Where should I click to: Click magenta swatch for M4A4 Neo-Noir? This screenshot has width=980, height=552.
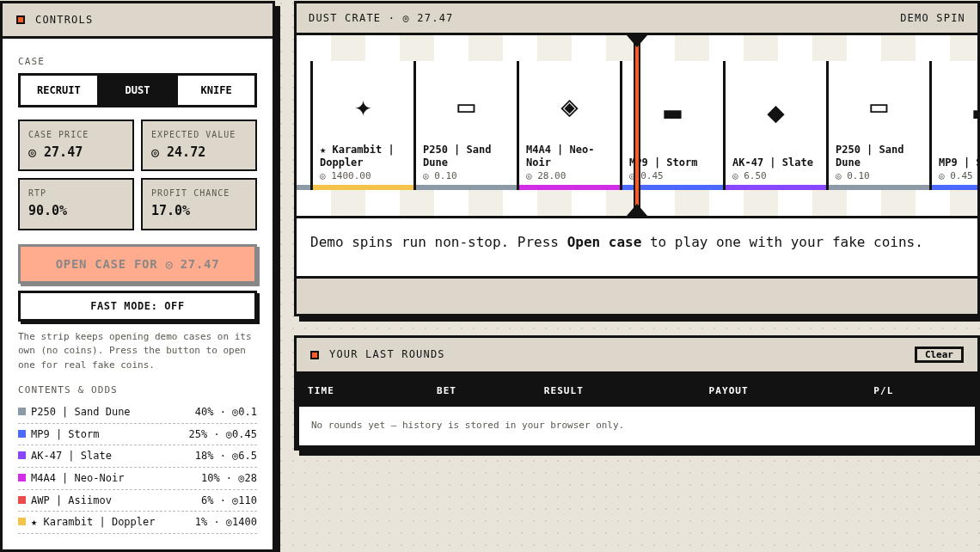(x=21, y=477)
